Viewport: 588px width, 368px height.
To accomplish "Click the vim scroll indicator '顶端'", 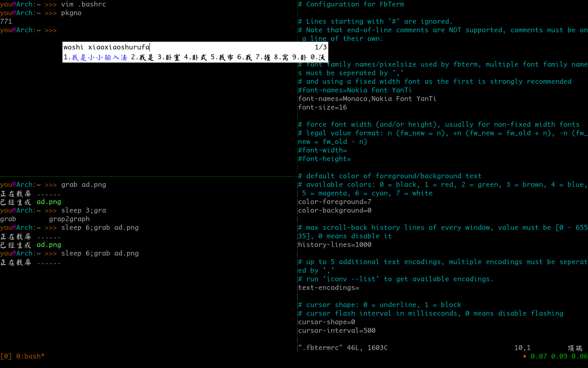I will point(575,348).
